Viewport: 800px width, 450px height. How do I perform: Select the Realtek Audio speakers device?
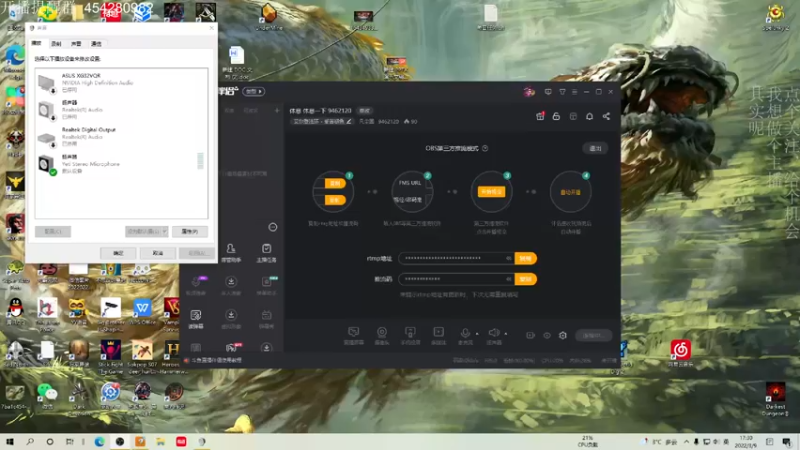point(121,110)
